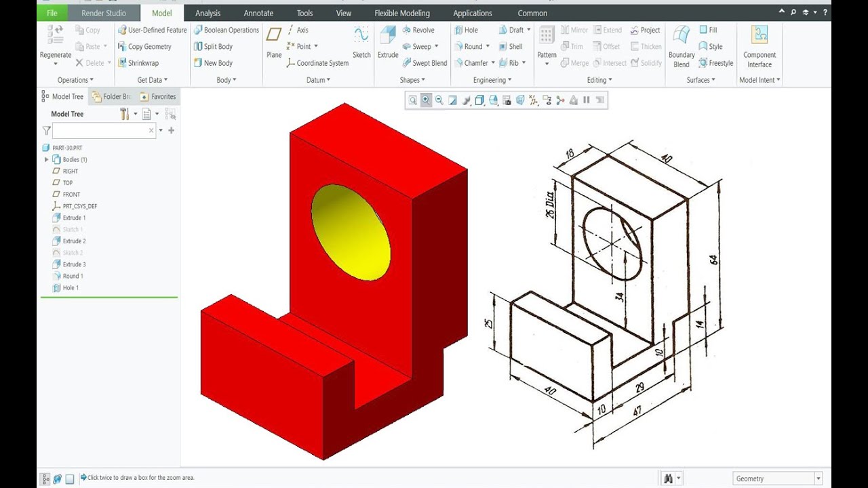This screenshot has width=868, height=488.
Task: Click User-Defined Feature tool
Action: pos(152,30)
